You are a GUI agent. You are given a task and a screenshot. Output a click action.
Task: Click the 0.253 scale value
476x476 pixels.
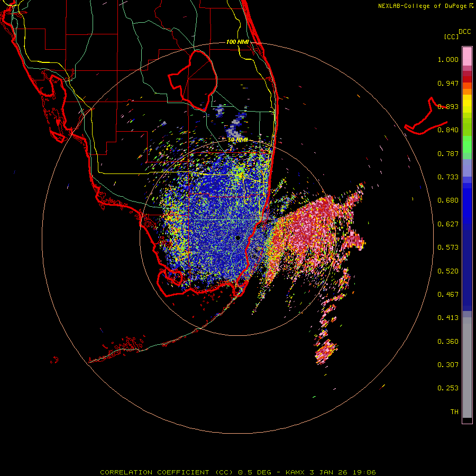click(448, 388)
